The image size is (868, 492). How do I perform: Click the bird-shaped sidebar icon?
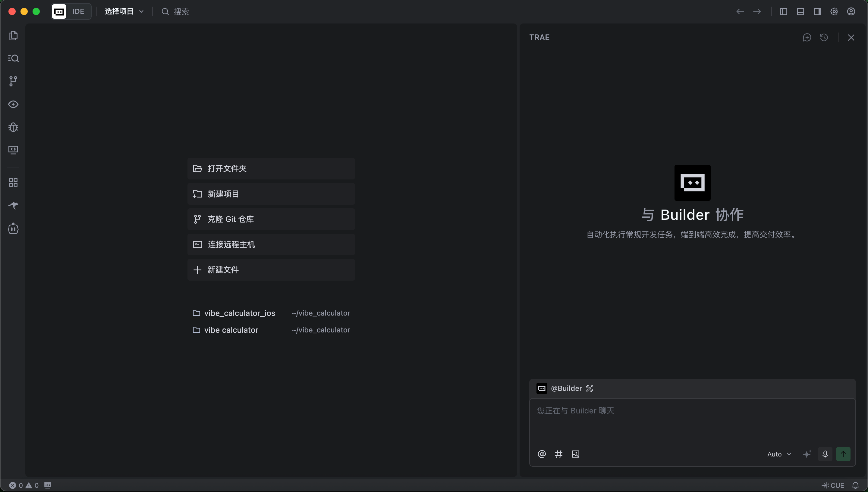[x=13, y=205]
